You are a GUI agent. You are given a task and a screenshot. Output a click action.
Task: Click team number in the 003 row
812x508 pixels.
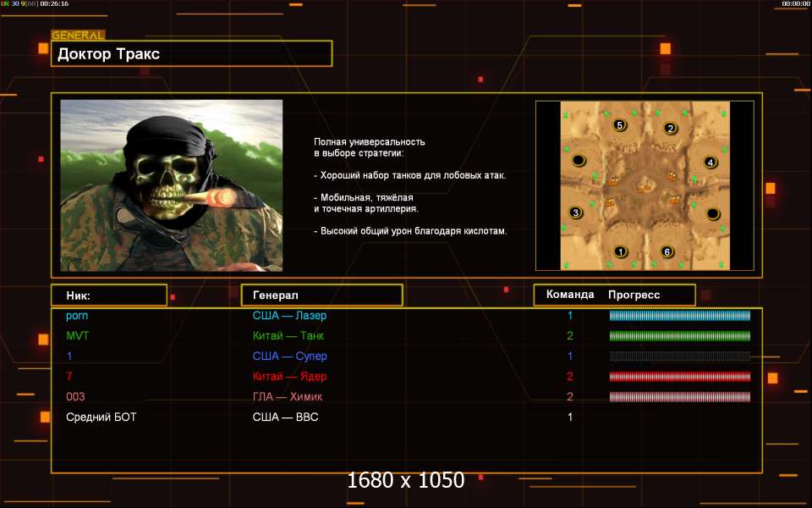click(570, 396)
